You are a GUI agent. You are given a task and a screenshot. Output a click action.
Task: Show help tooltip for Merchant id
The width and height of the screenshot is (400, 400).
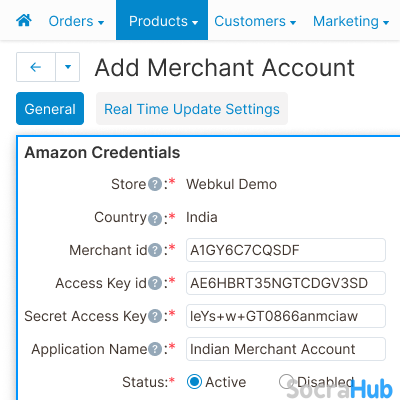click(155, 250)
